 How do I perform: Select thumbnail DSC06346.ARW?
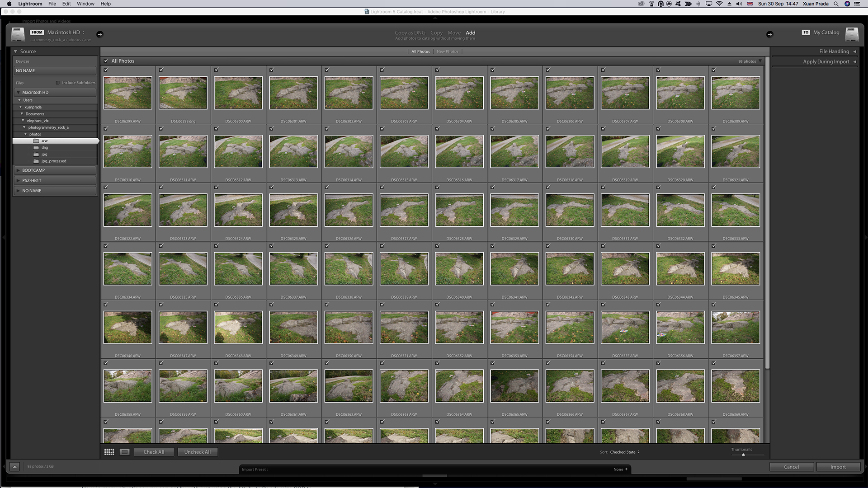(128, 328)
